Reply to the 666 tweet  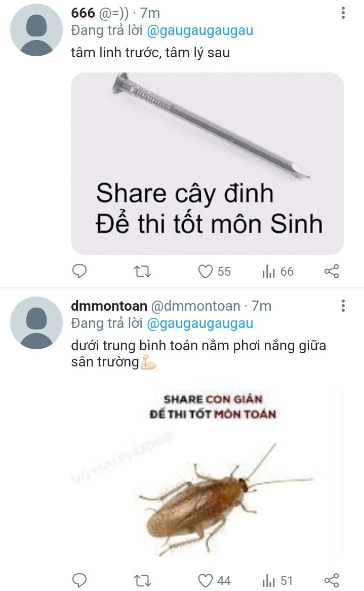click(x=79, y=271)
